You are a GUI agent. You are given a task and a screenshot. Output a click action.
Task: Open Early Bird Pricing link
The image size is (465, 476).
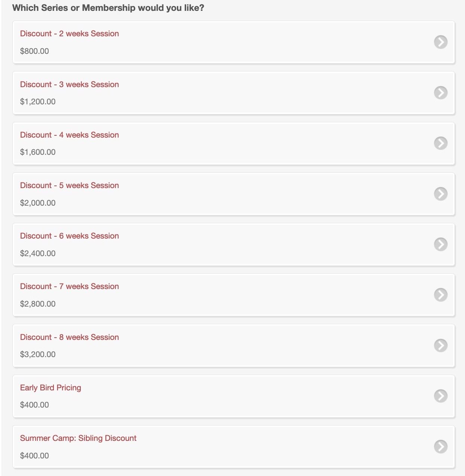tap(50, 388)
